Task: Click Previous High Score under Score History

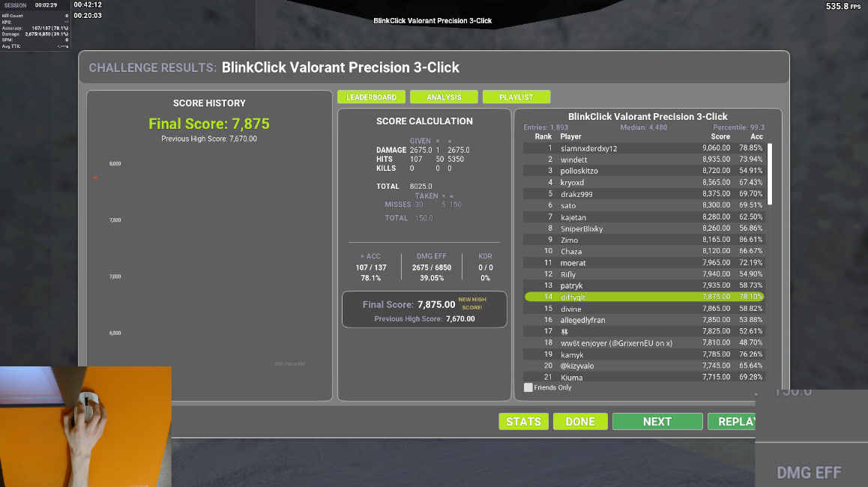Action: (209, 139)
